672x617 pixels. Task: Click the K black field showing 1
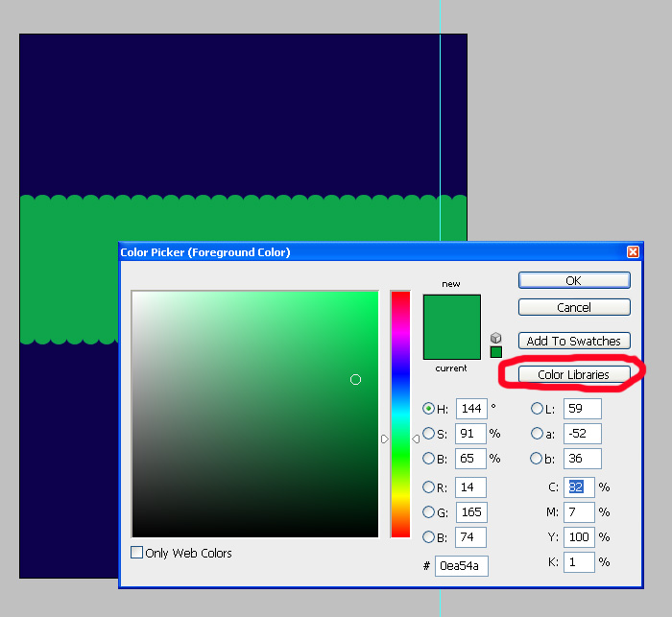579,562
